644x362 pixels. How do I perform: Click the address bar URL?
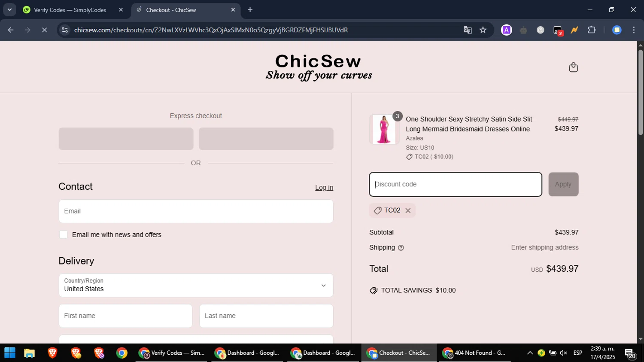211,30
